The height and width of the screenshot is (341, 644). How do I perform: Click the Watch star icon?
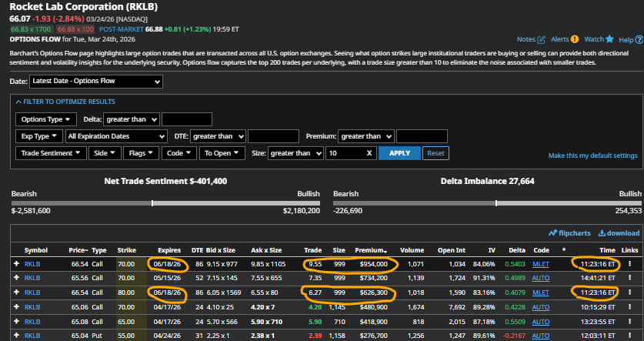(609, 38)
